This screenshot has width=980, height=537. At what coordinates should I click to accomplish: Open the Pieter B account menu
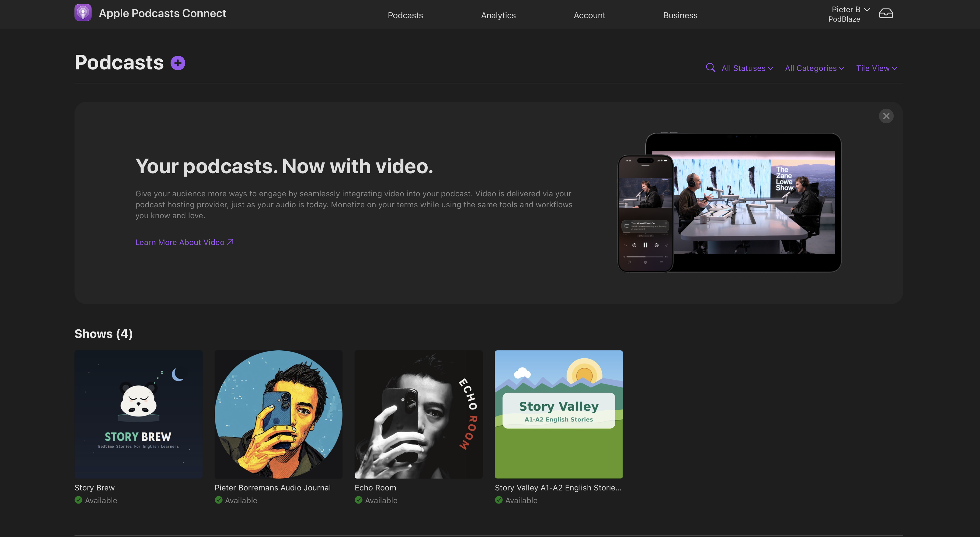pos(851,9)
